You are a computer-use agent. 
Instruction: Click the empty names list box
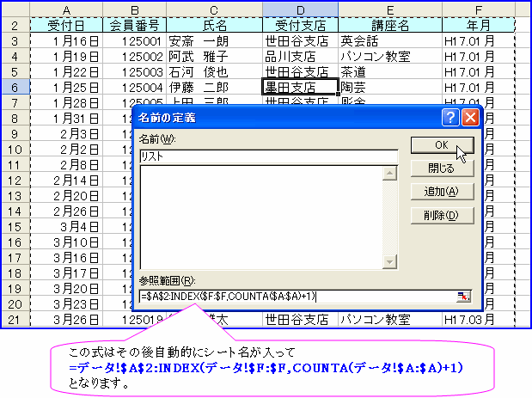(261, 217)
